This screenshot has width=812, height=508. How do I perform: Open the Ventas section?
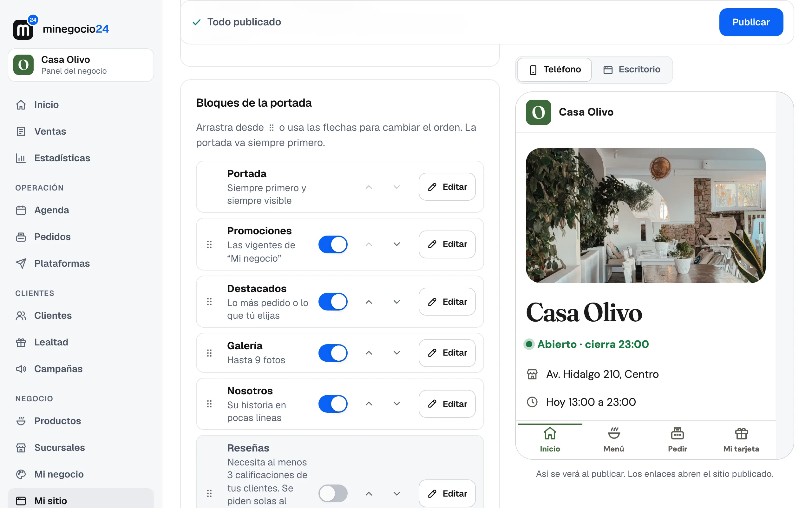click(81, 131)
